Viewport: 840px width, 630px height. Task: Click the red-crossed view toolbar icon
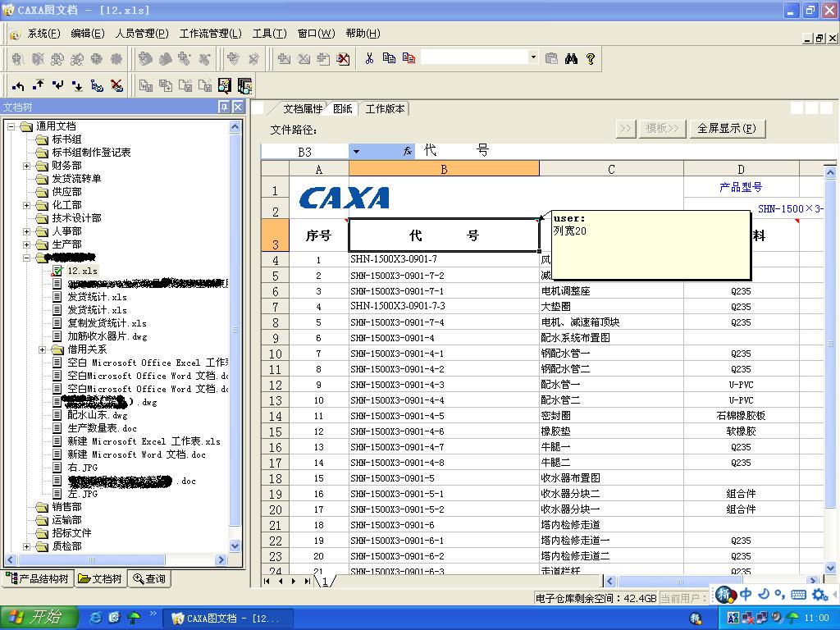[x=116, y=85]
